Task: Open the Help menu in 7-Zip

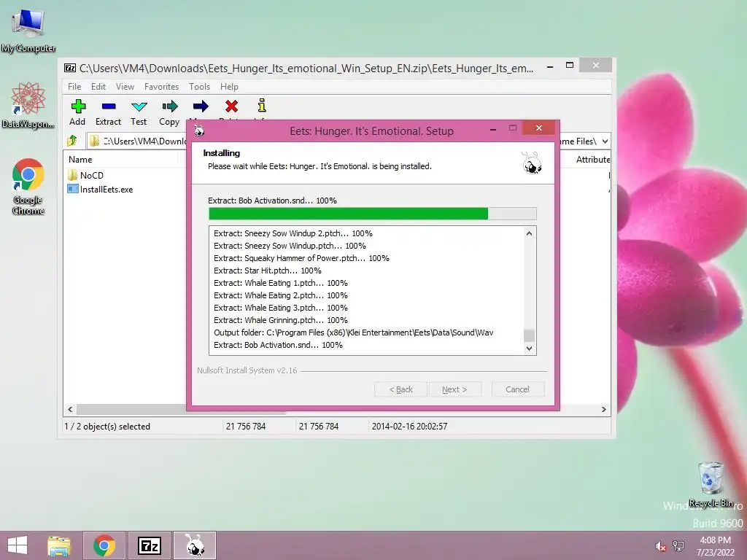Action: pos(229,87)
